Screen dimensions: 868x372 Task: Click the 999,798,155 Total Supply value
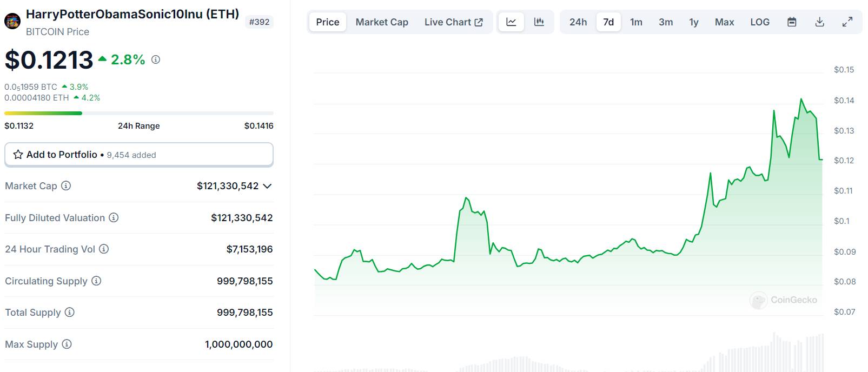tap(245, 313)
